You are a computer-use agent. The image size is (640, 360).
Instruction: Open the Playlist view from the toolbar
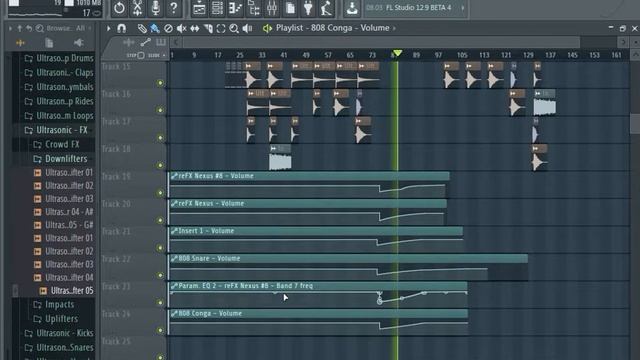coord(199,8)
